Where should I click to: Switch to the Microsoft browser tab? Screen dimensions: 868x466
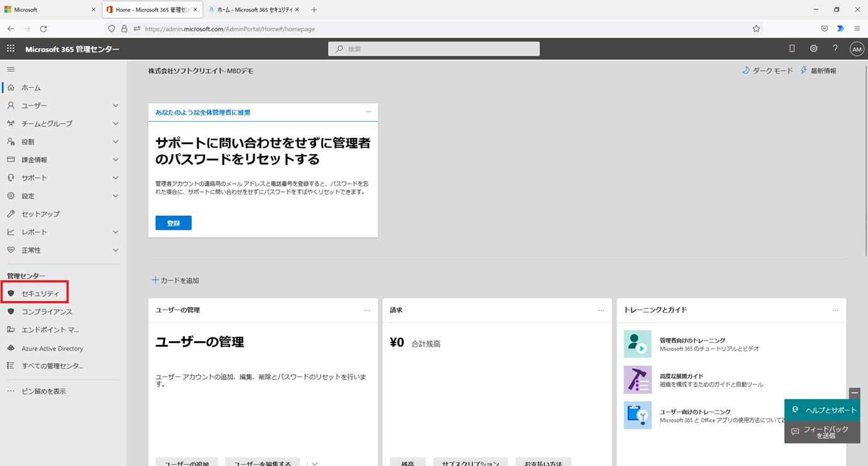click(x=50, y=10)
